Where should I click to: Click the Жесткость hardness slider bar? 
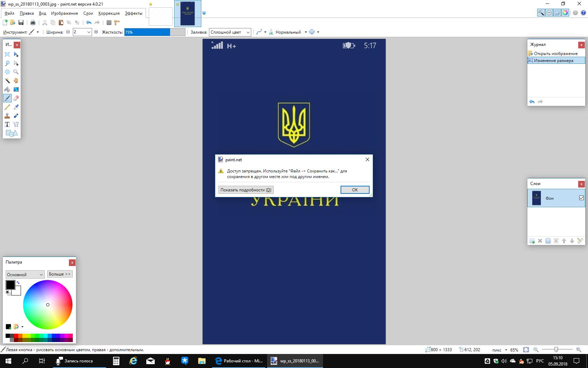[155, 32]
